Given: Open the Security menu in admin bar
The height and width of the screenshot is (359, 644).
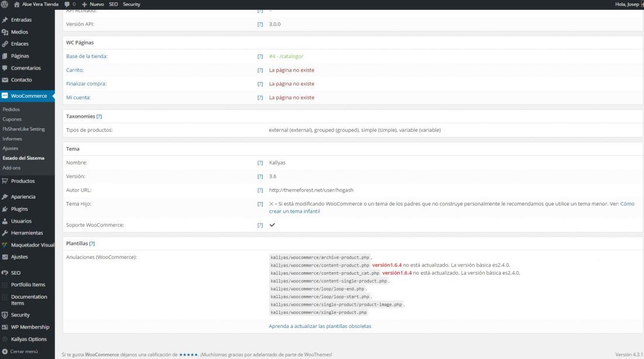Looking at the screenshot, I should tap(131, 4).
